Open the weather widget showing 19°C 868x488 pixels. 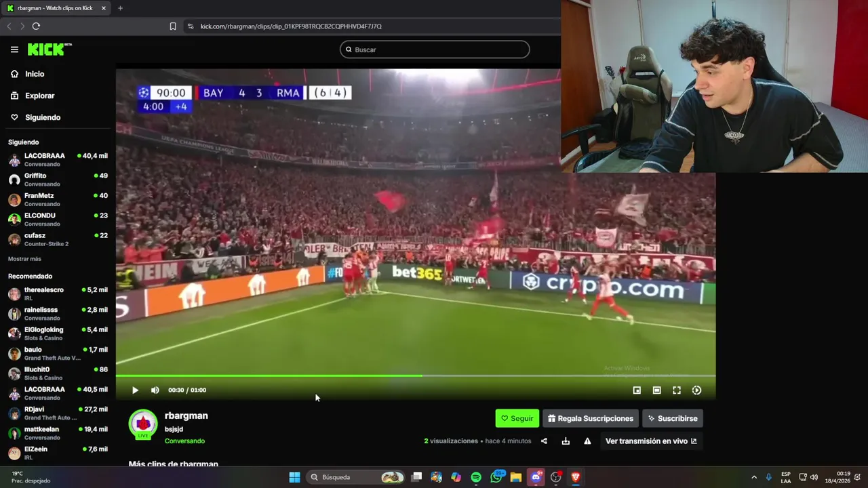click(x=31, y=477)
